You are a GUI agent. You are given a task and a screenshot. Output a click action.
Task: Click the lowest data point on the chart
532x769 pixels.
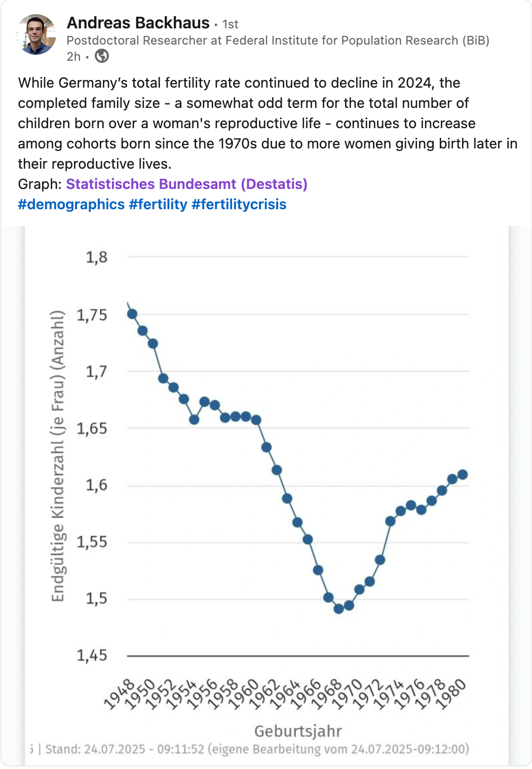338,608
